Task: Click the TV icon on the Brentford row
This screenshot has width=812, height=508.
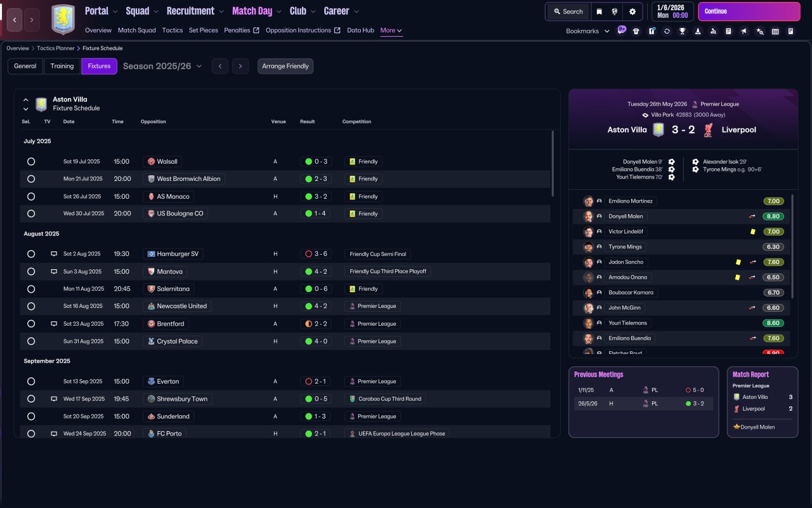Action: [x=54, y=324]
